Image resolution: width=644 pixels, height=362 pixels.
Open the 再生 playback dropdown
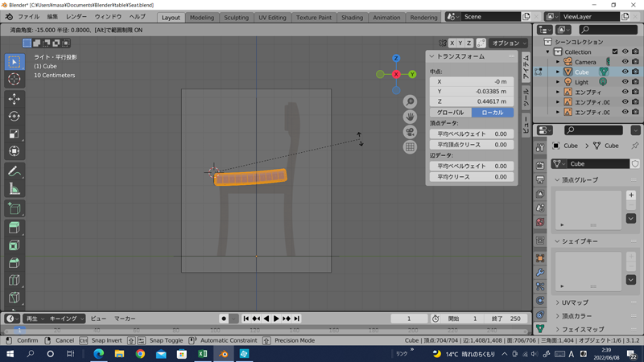35,319
